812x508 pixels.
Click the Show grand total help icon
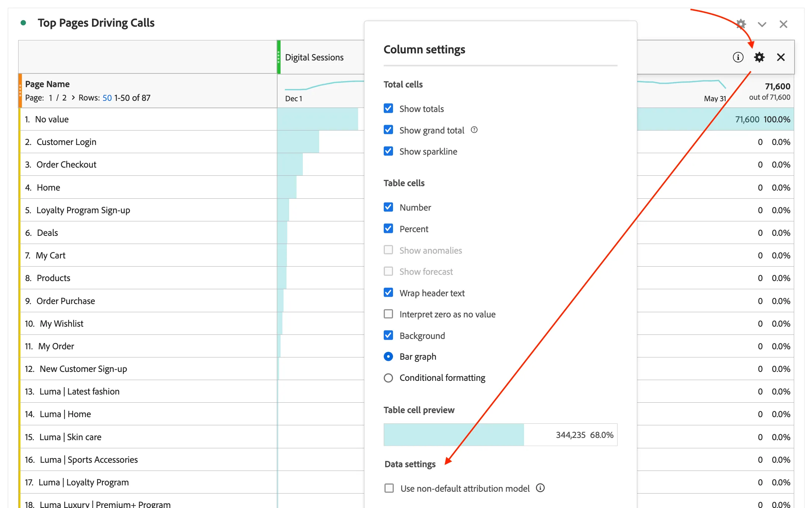click(474, 130)
